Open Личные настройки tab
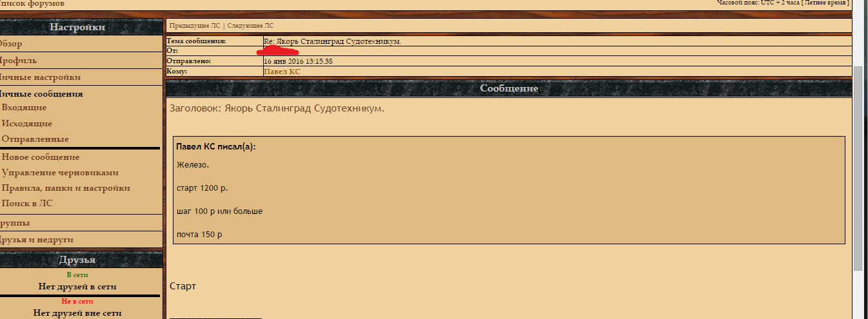Viewport: 868px width, 319px height. tap(40, 77)
